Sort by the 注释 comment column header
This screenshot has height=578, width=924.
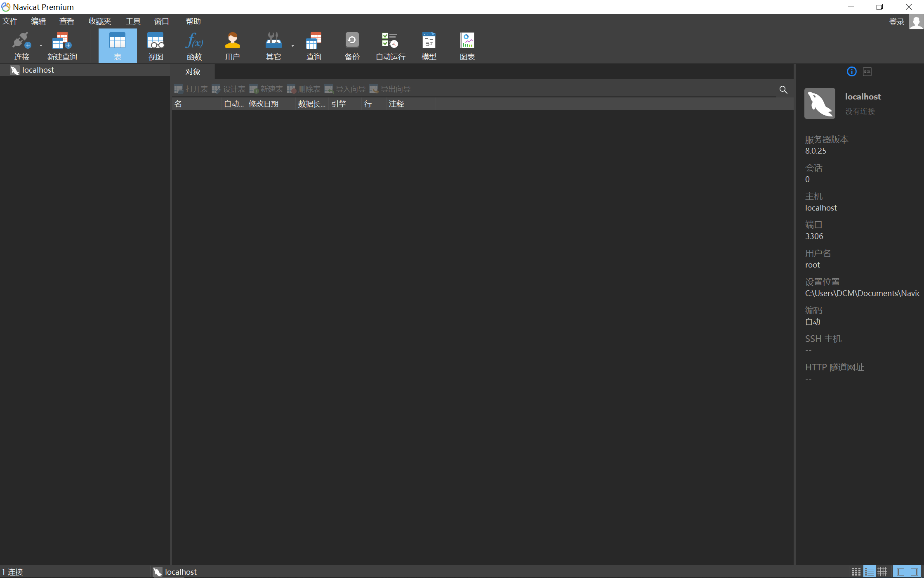point(411,104)
